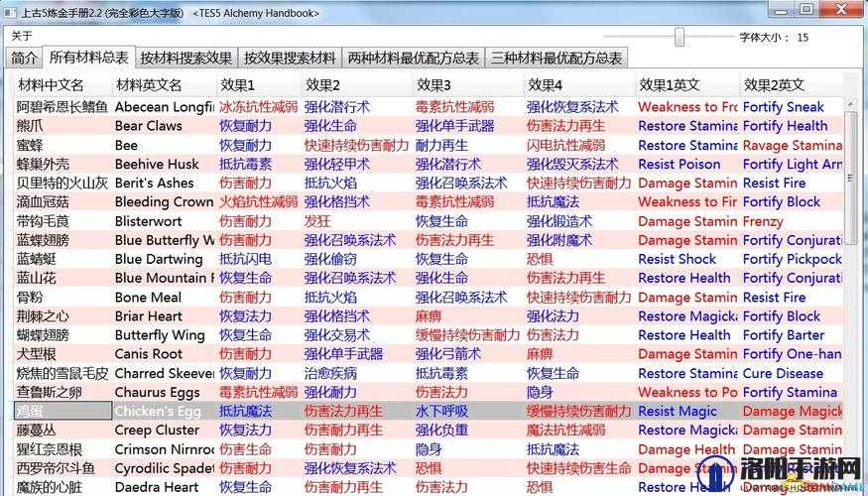
Task: Click the Beehive Husk cell
Action: [157, 164]
